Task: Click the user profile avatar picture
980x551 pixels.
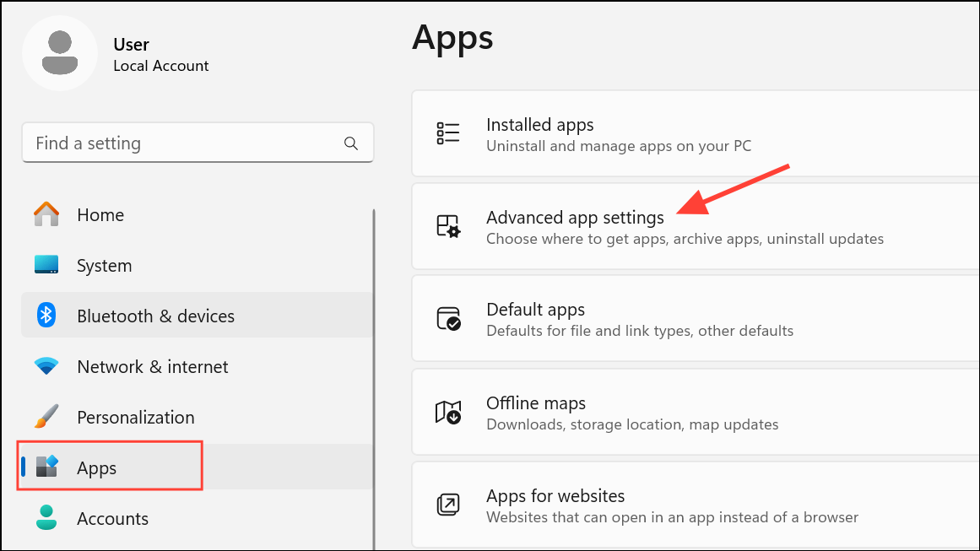Action: tap(60, 53)
